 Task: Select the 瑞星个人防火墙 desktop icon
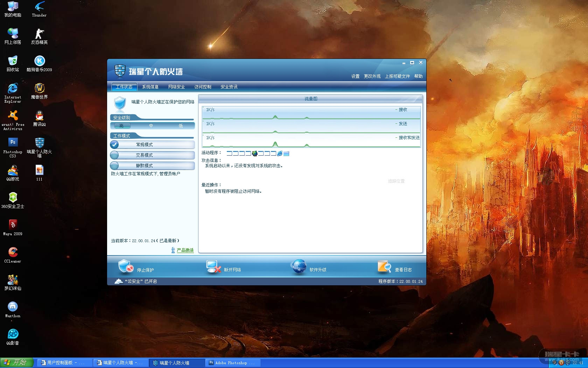(x=39, y=148)
